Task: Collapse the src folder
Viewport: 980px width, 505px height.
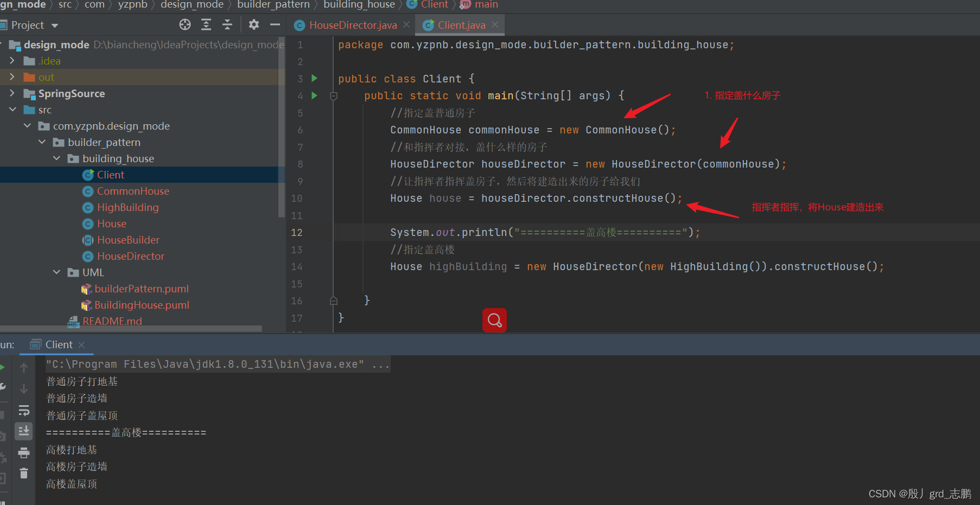Action: pos(12,110)
